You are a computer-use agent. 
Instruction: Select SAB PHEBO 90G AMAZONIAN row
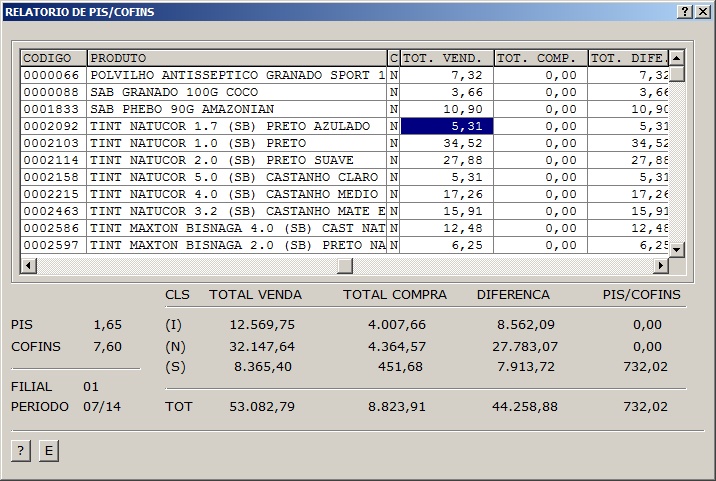click(236, 109)
